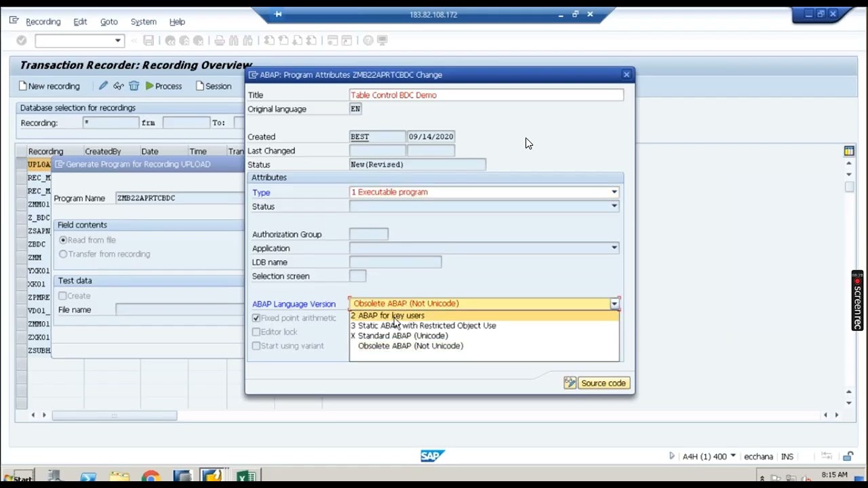Expand the A4H (1) 400 system dropdown
This screenshot has height=488, width=868.
[x=733, y=456]
